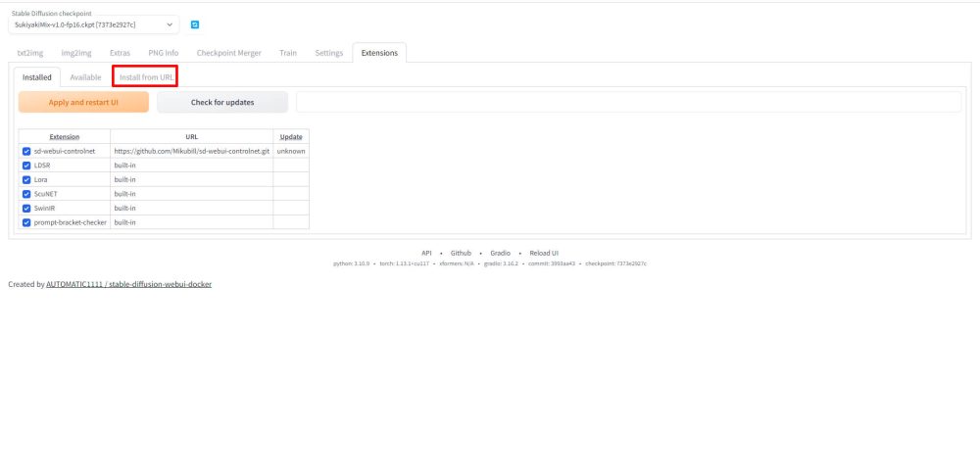This screenshot has width=980, height=476.
Task: Click the Check for updates button
Action: point(222,102)
